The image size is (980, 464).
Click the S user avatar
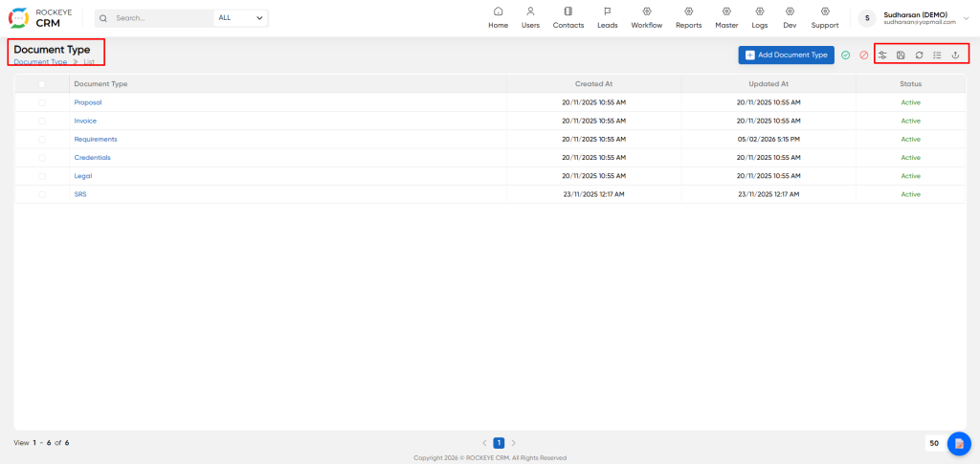[x=867, y=18]
